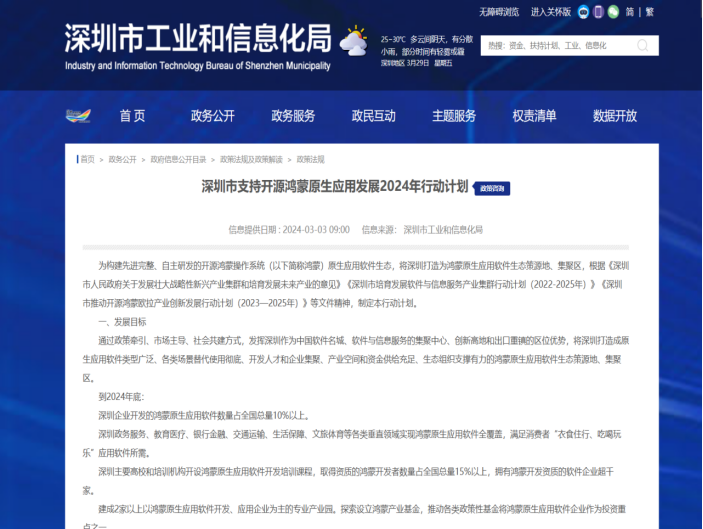
Task: Open the 政民互动 navigation menu
Action: click(373, 116)
